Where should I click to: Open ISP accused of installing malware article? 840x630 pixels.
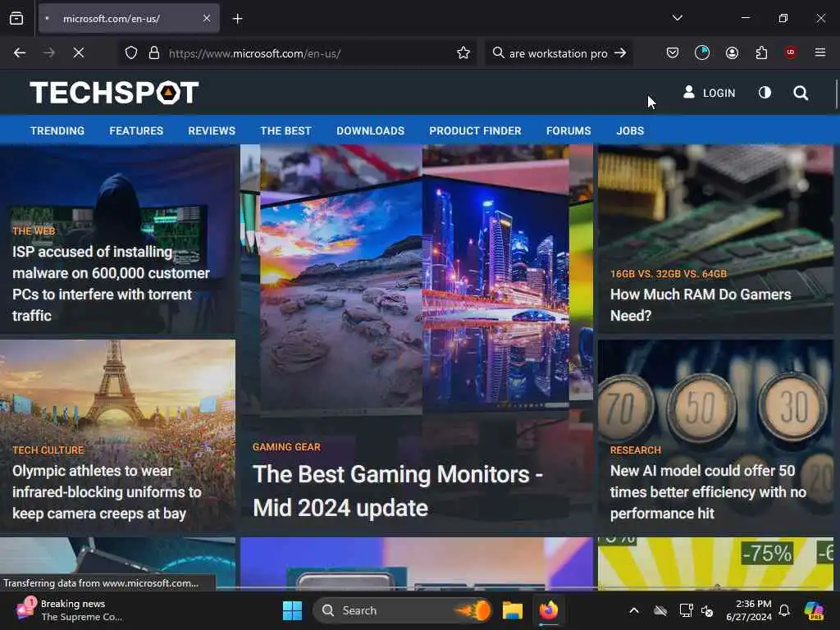[x=111, y=283]
